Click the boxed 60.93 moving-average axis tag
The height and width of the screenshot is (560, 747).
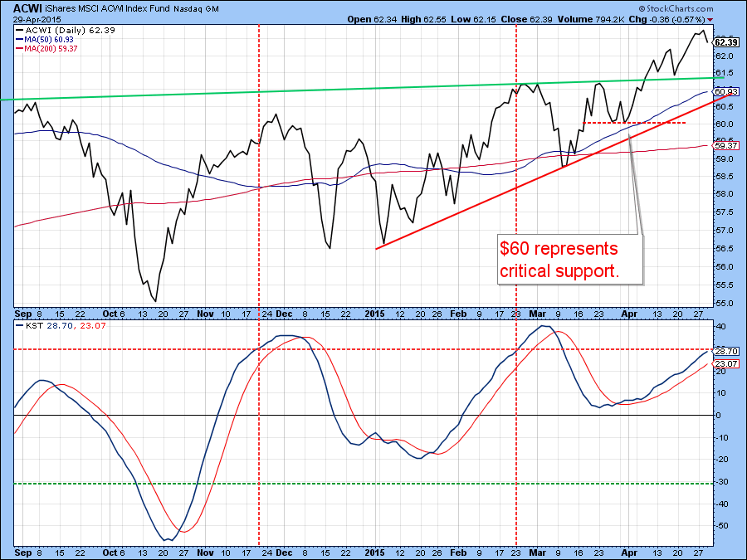tap(726, 91)
